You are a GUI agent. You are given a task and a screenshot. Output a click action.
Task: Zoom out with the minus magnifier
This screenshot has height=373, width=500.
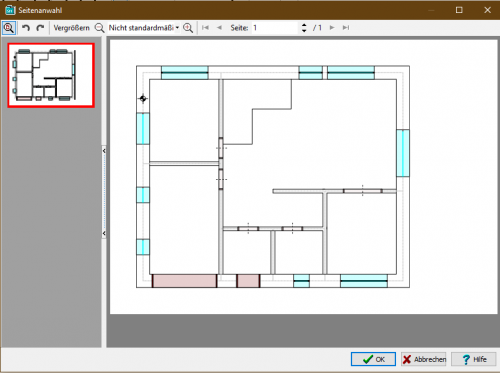click(x=99, y=28)
